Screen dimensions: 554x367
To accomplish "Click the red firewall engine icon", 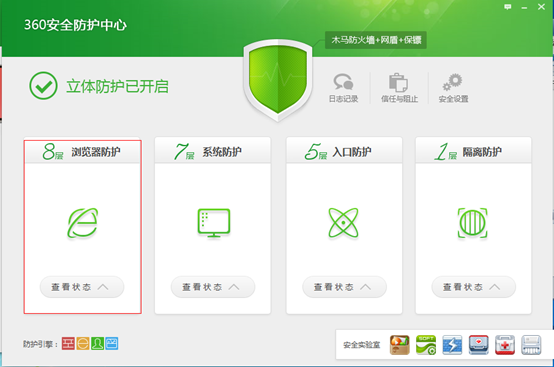I will pos(68,343).
